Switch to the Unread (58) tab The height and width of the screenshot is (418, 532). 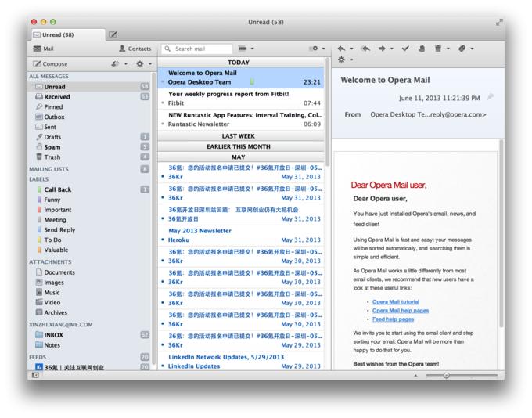68,34
